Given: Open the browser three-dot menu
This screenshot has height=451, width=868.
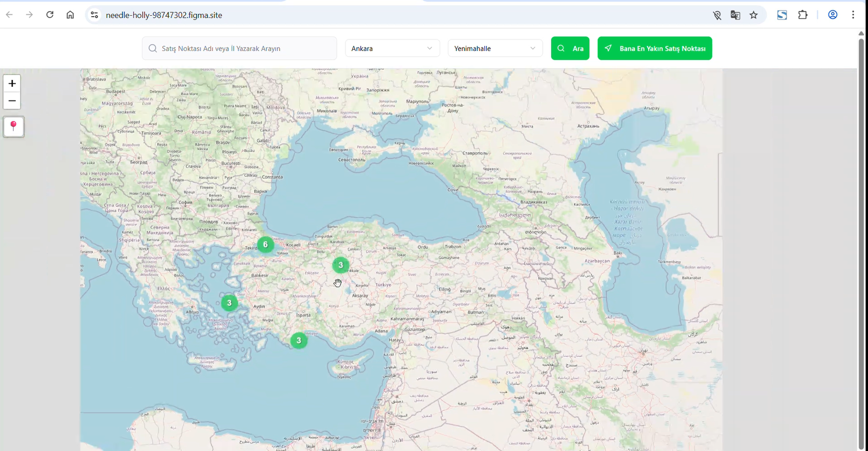Looking at the screenshot, I should [853, 15].
